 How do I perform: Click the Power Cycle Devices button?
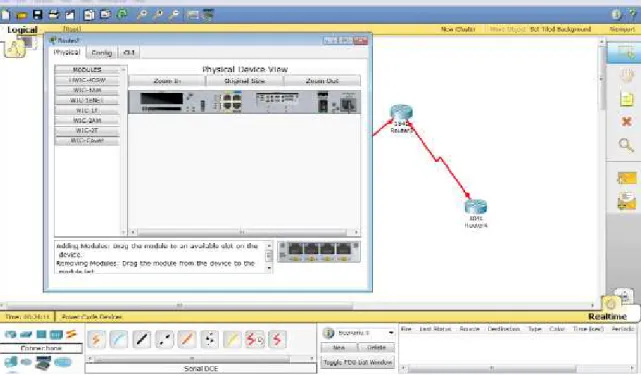(92, 317)
